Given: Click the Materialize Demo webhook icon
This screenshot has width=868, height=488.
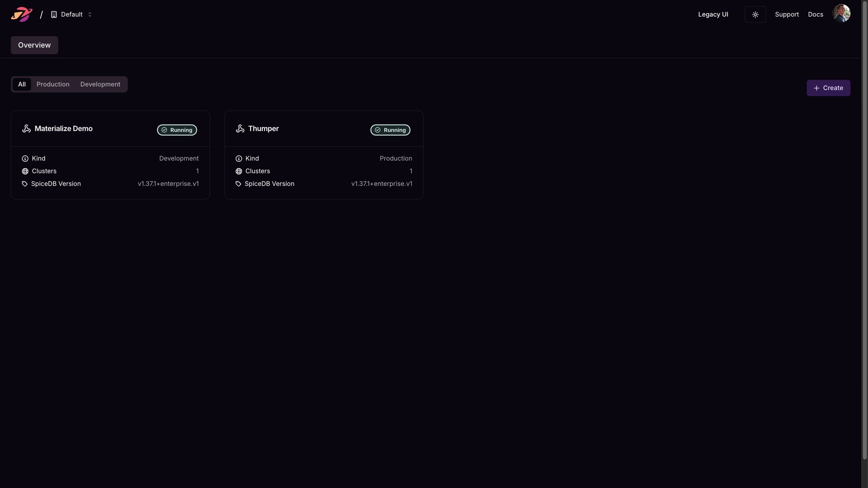Looking at the screenshot, I should [26, 129].
